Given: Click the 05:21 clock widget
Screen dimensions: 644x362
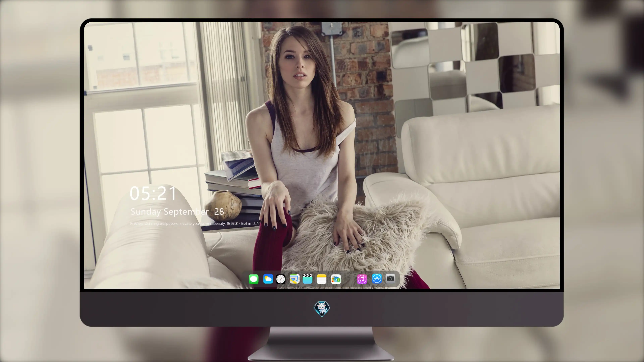Looking at the screenshot, I should click(x=153, y=193).
